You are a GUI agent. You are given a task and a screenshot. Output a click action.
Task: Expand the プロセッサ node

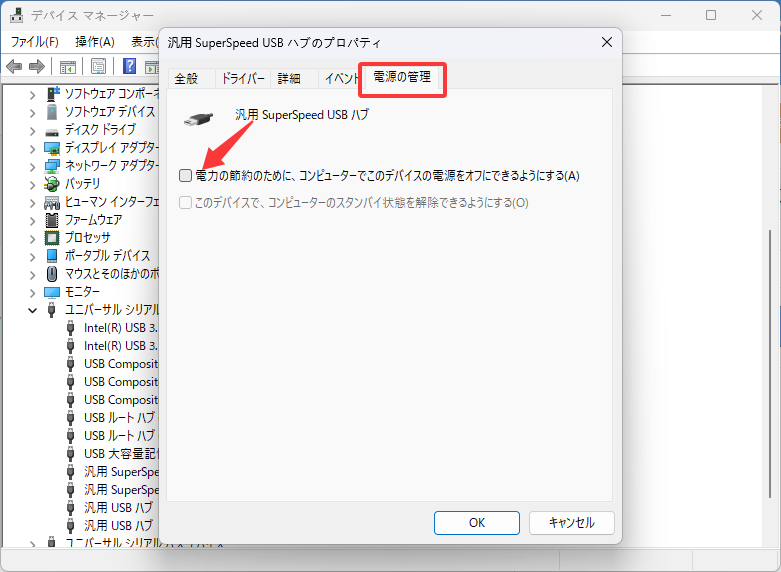[32, 239]
